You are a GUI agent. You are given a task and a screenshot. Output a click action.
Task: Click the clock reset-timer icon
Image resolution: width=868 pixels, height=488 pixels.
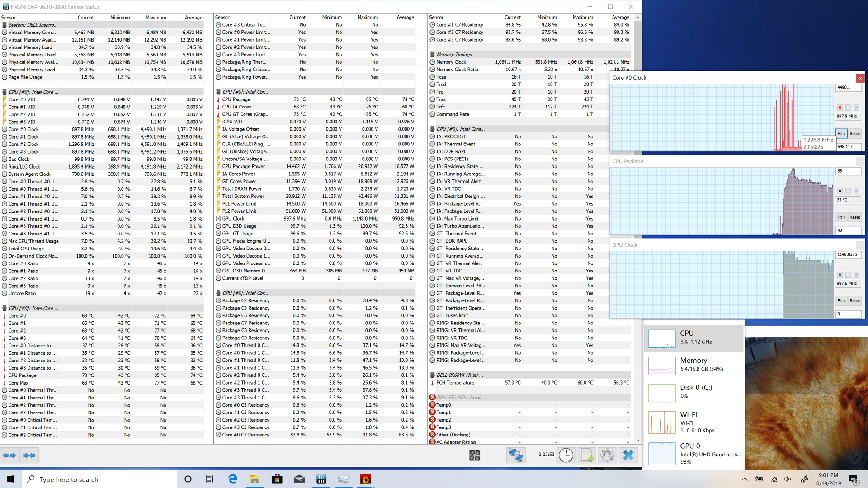click(x=566, y=455)
